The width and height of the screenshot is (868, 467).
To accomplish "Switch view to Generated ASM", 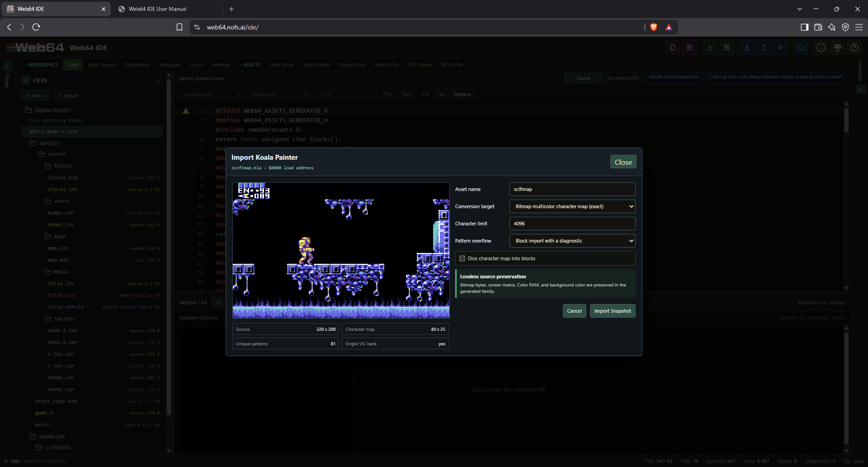I will pos(623,78).
